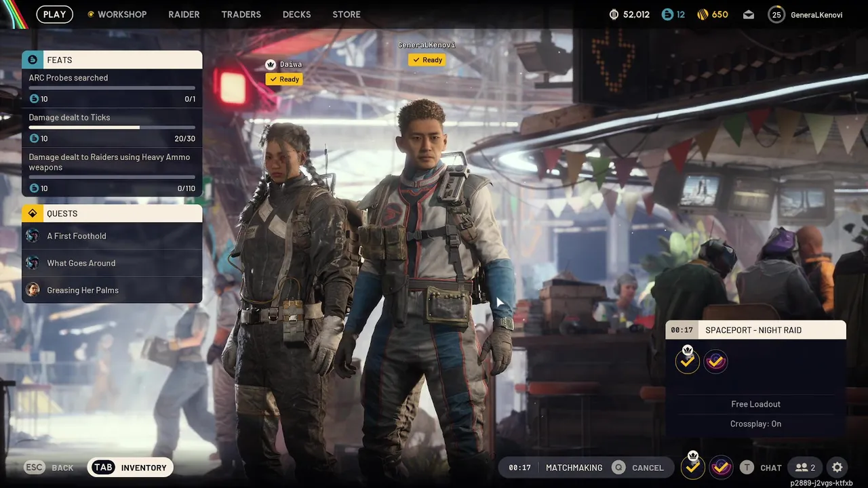Switch to the RAIDER tab

(184, 14)
